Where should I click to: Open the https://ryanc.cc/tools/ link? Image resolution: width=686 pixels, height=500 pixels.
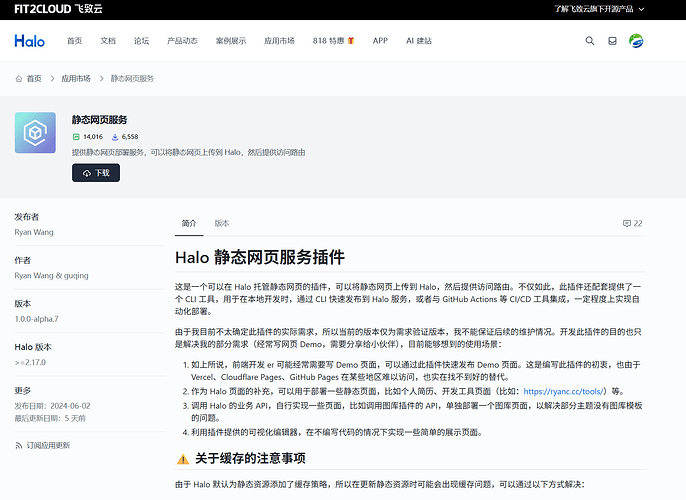tap(564, 391)
